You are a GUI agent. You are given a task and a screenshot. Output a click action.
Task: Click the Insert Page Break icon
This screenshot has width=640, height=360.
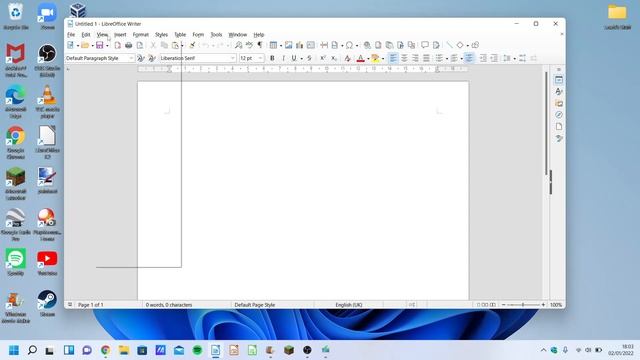click(x=324, y=45)
